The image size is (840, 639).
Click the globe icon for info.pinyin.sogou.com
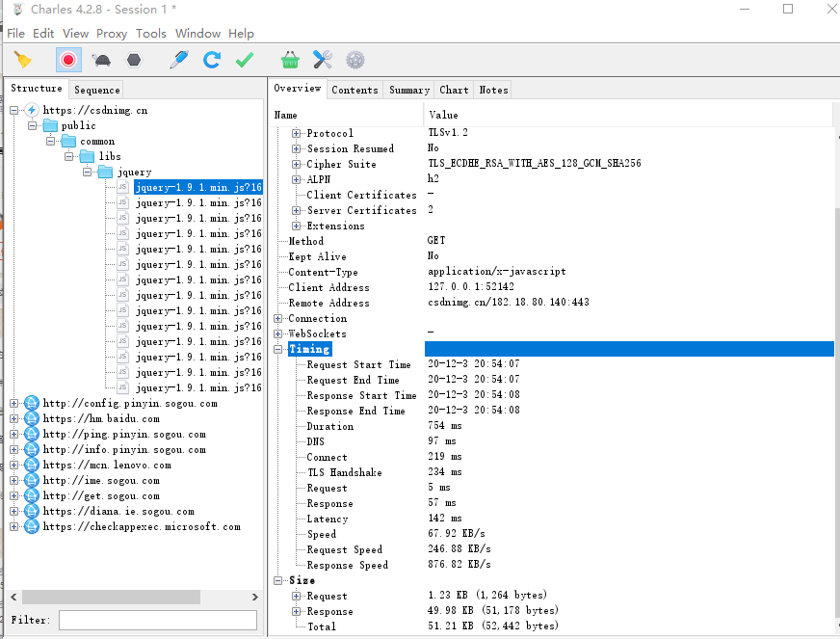point(32,449)
